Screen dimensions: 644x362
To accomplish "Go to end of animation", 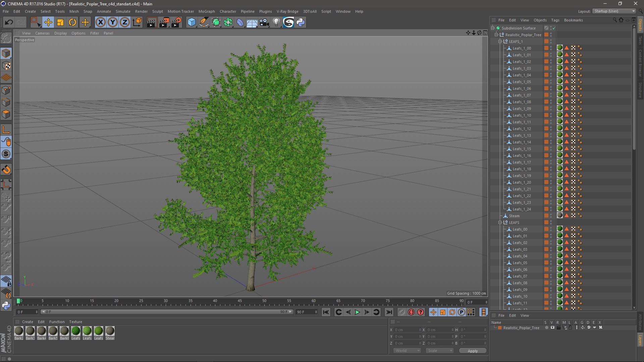I will (389, 312).
